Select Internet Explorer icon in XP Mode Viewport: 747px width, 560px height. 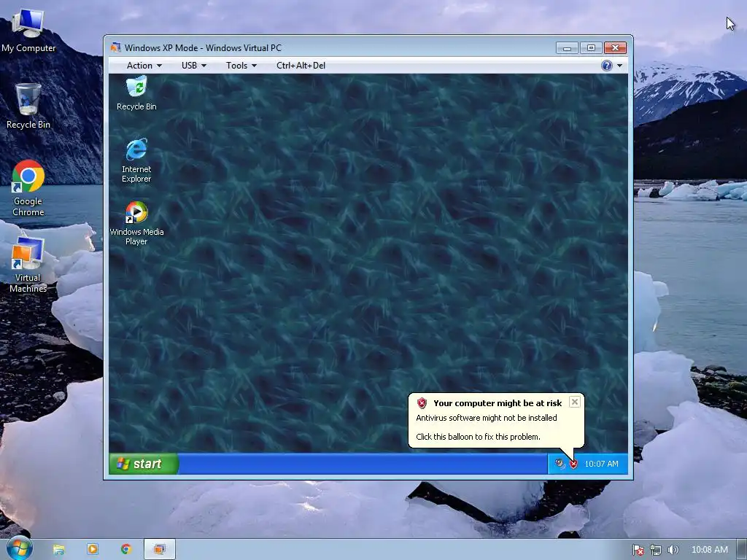136,160
